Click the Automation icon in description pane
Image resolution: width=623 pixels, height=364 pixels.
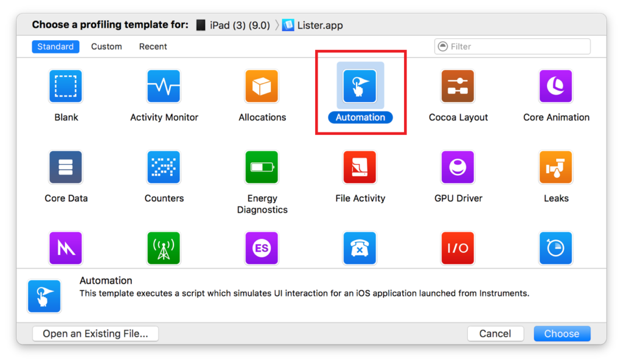pos(44,297)
